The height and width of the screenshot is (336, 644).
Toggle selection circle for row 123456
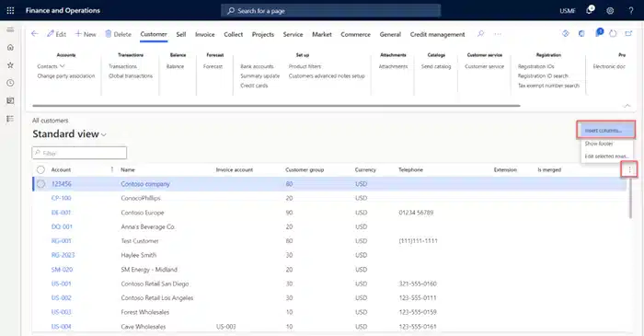tap(40, 183)
